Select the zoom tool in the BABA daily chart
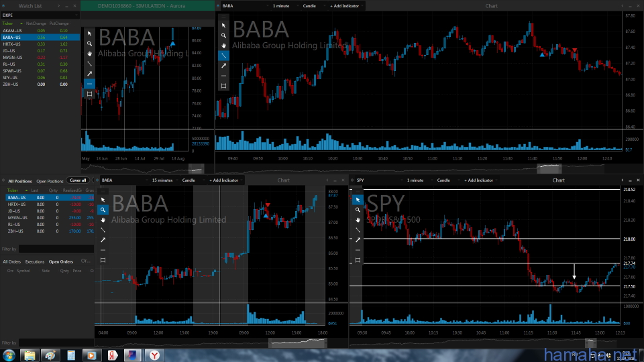The image size is (644, 362). (x=89, y=44)
